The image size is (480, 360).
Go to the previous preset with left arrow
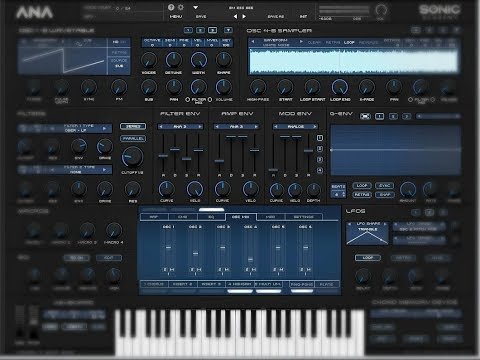point(235,16)
